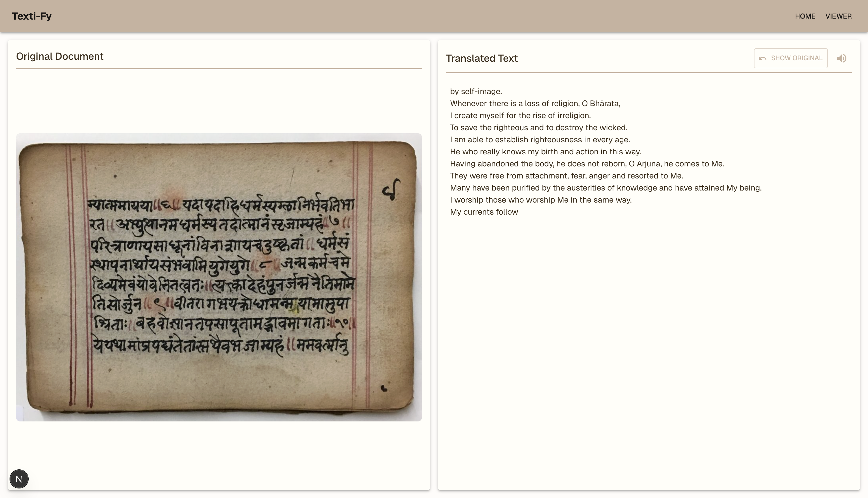Click the "righteousness in every age" line
The height and width of the screenshot is (498, 868).
(539, 140)
